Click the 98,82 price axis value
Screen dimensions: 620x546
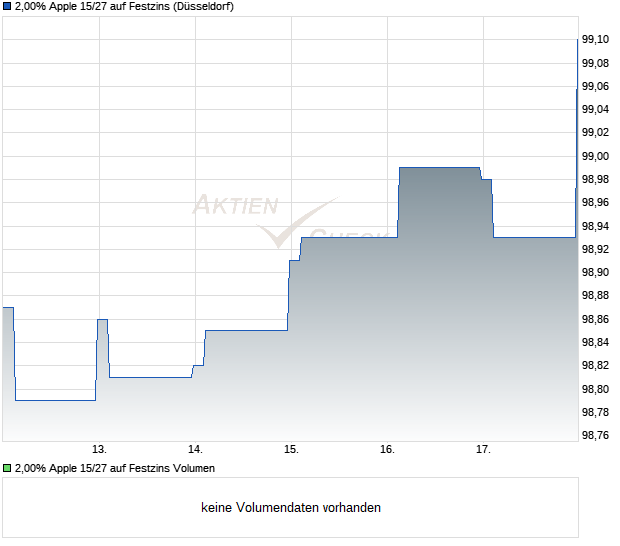click(595, 365)
